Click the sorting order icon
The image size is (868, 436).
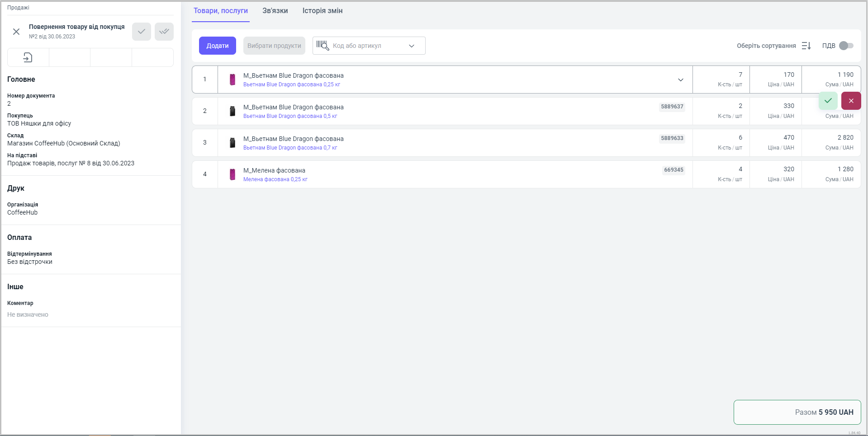point(806,46)
